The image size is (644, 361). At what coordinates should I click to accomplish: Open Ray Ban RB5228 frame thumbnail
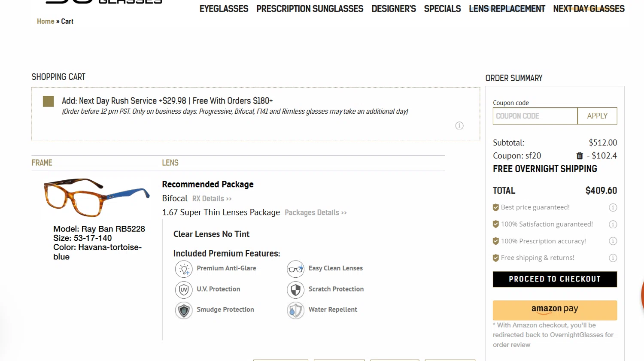click(97, 197)
